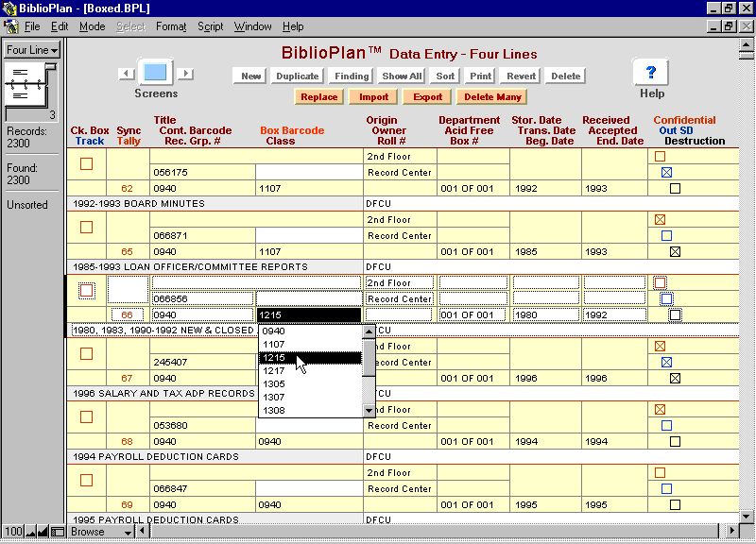The width and height of the screenshot is (756, 544).
Task: Click the BiblioPlan title bar application icon
Action: pos(9,8)
